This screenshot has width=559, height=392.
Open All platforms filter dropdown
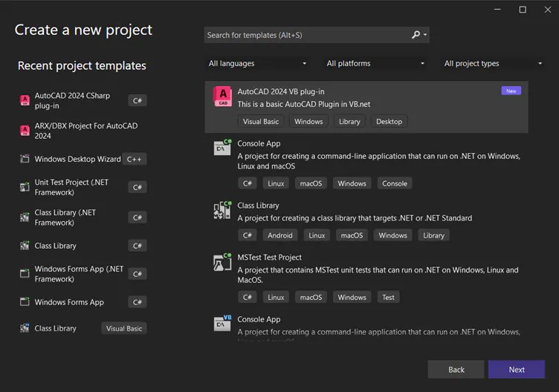pos(375,63)
